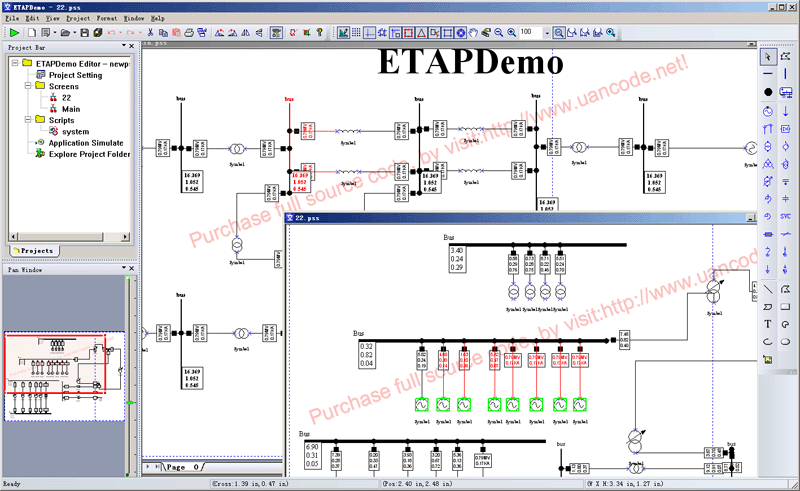The height and width of the screenshot is (491, 800).
Task: Select the pointer arrow tool in right palette
Action: pyautogui.click(x=767, y=55)
